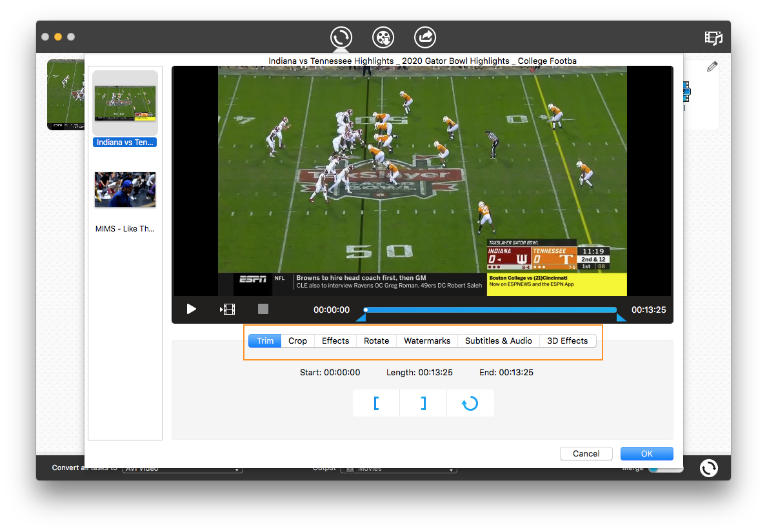Click the Start: 00:00:00 value
Screen dimensions: 767x532
pyautogui.click(x=330, y=373)
